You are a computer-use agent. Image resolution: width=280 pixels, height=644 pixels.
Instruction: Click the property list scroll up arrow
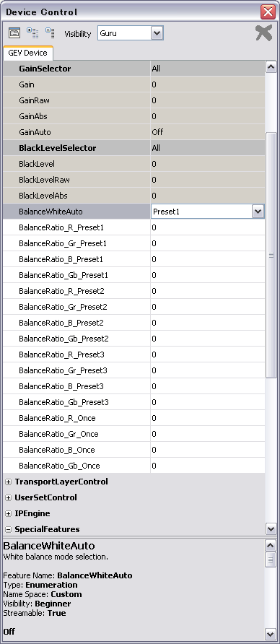271,67
